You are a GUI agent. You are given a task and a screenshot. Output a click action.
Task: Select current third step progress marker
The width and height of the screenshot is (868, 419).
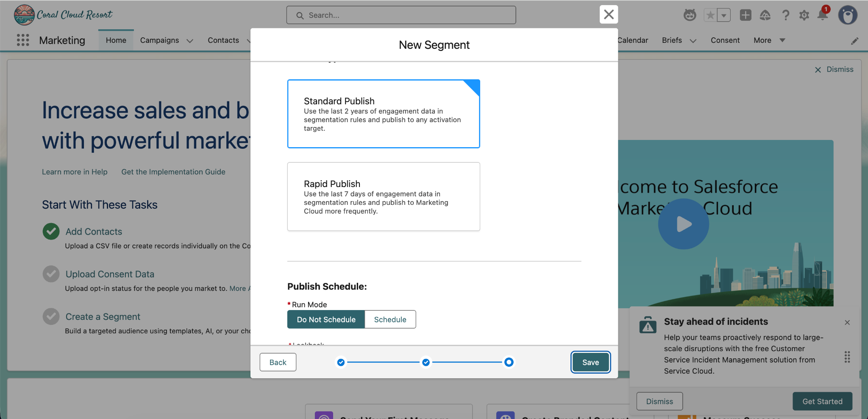tap(509, 362)
